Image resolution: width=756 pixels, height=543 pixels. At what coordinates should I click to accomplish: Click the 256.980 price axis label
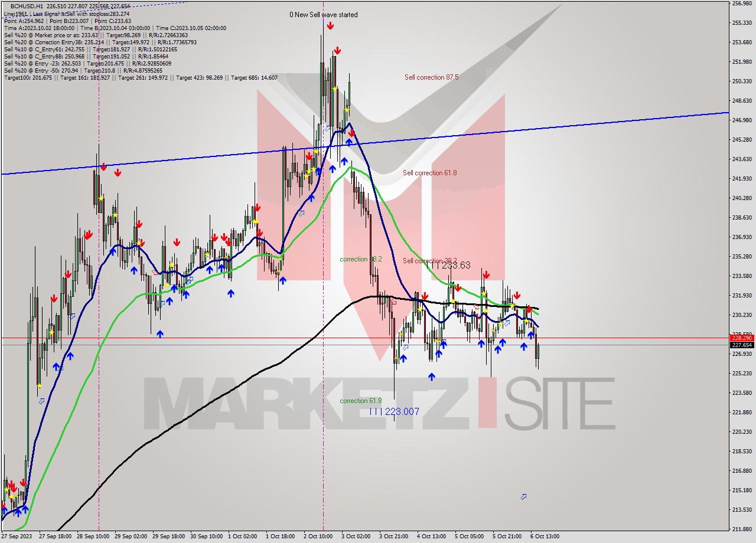(742, 4)
